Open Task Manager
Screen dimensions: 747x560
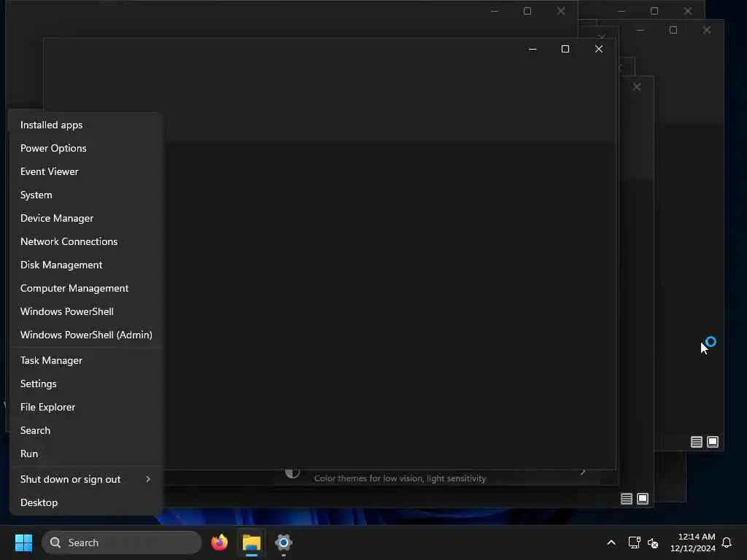point(86,360)
